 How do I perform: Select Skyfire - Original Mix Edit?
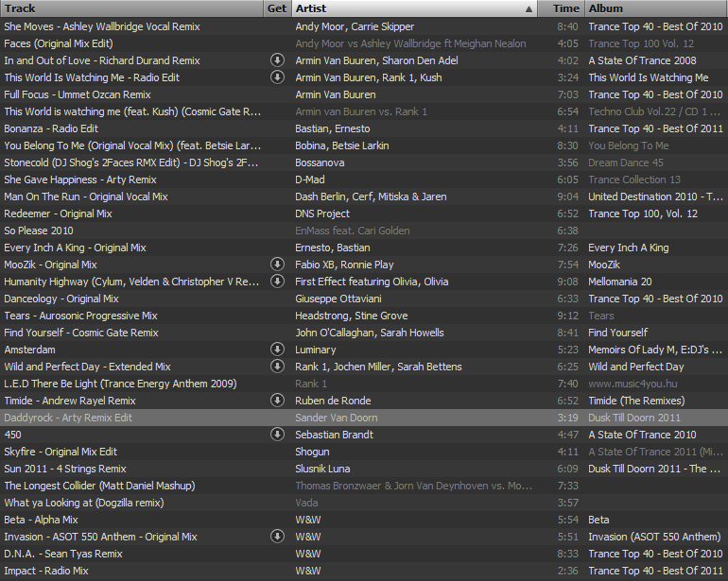61,452
